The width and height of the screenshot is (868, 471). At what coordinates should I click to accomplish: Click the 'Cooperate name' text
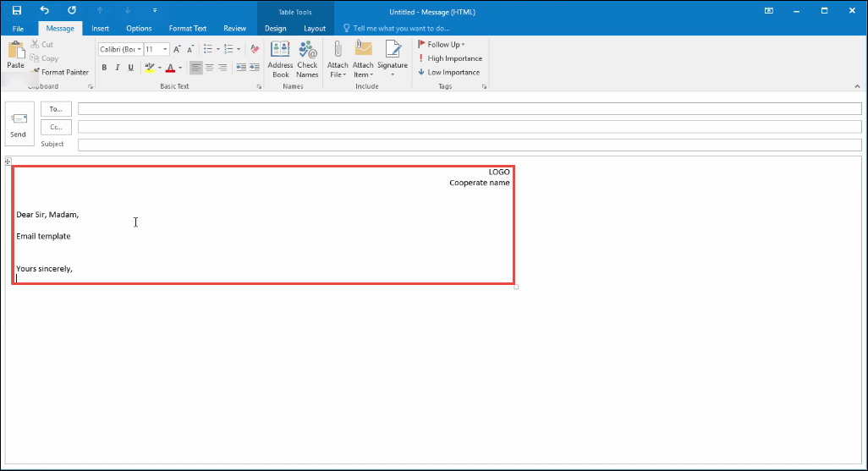[x=480, y=183]
